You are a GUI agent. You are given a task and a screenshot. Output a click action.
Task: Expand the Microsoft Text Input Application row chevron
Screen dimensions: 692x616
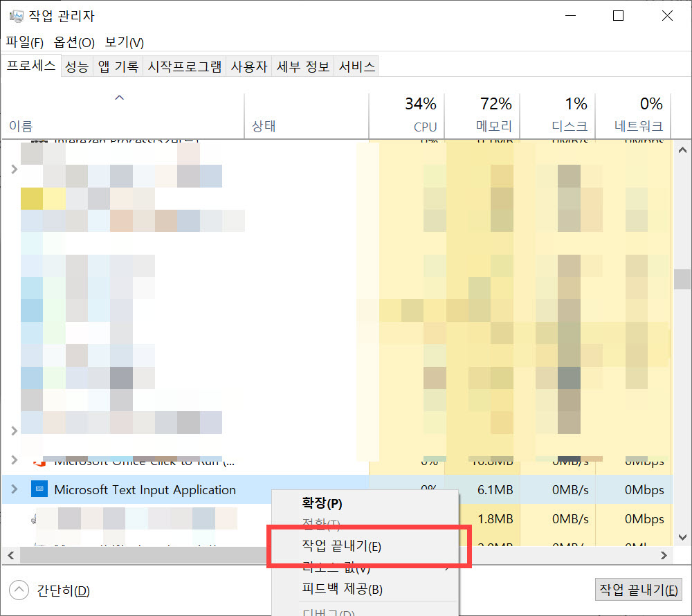[14, 489]
